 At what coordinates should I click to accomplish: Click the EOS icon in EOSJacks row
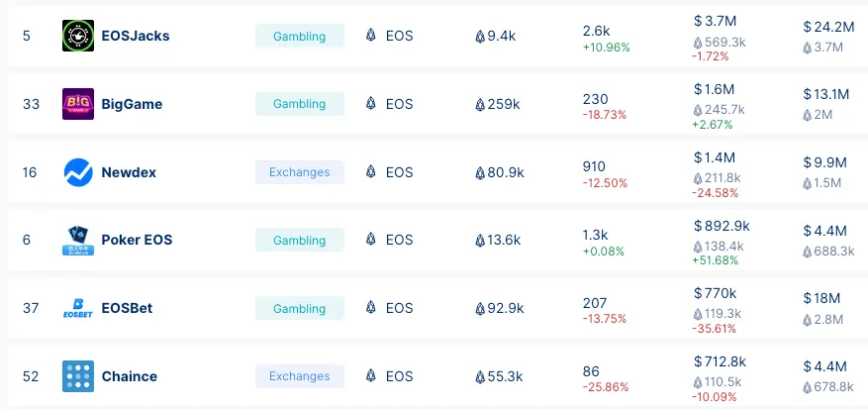(371, 36)
